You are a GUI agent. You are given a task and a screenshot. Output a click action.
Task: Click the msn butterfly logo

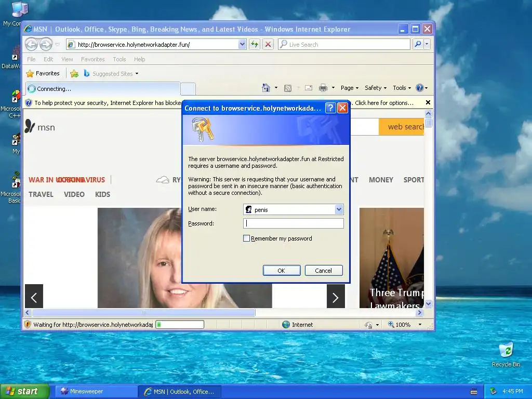30,126
